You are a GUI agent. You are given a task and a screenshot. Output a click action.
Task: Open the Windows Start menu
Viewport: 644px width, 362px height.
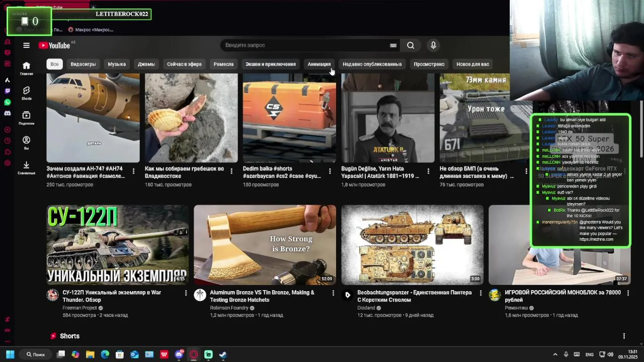point(10,354)
